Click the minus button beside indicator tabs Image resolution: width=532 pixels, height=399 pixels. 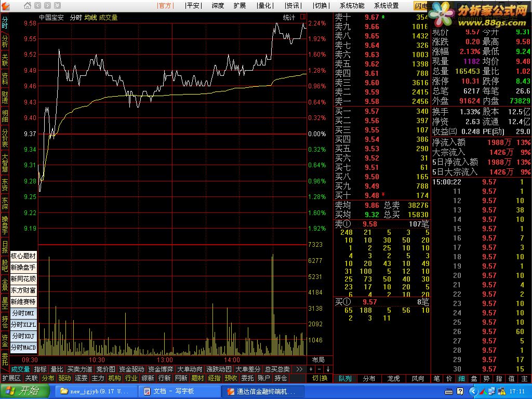click(x=320, y=369)
